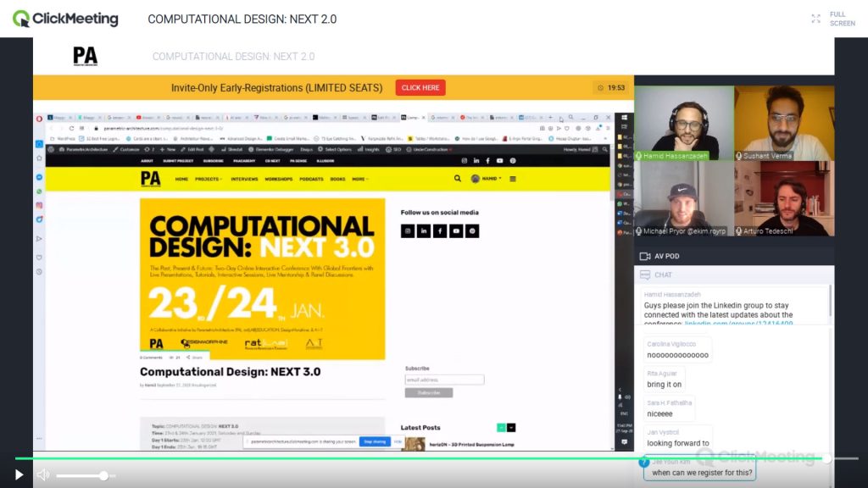868x488 pixels.
Task: Open WhatsApp in the Opera sidebar
Action: [39, 191]
